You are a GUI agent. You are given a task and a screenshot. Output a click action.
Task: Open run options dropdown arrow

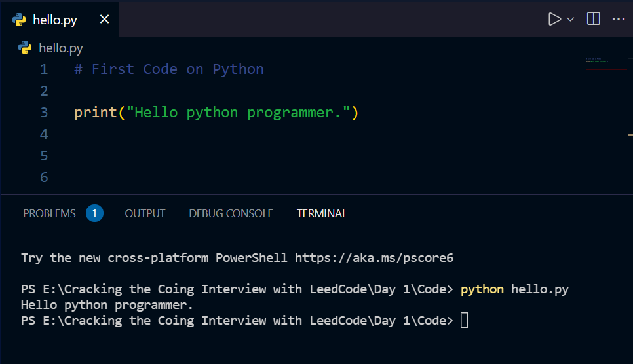pos(571,20)
